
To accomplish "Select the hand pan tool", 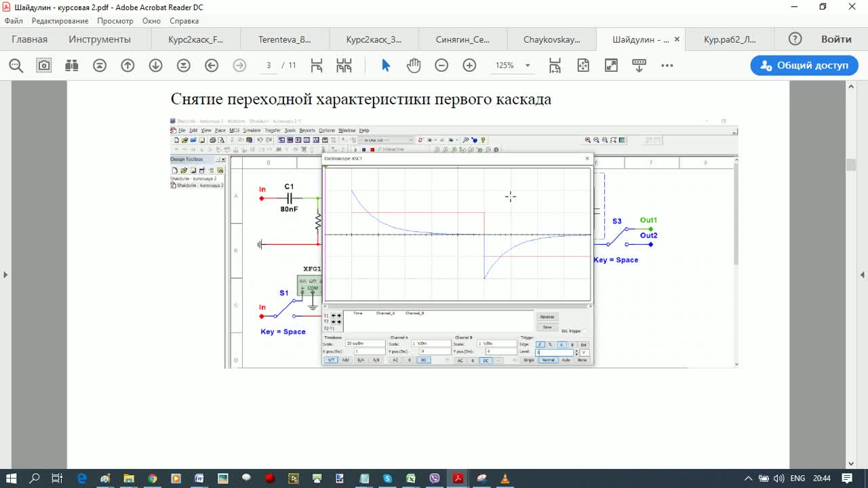I will click(414, 66).
